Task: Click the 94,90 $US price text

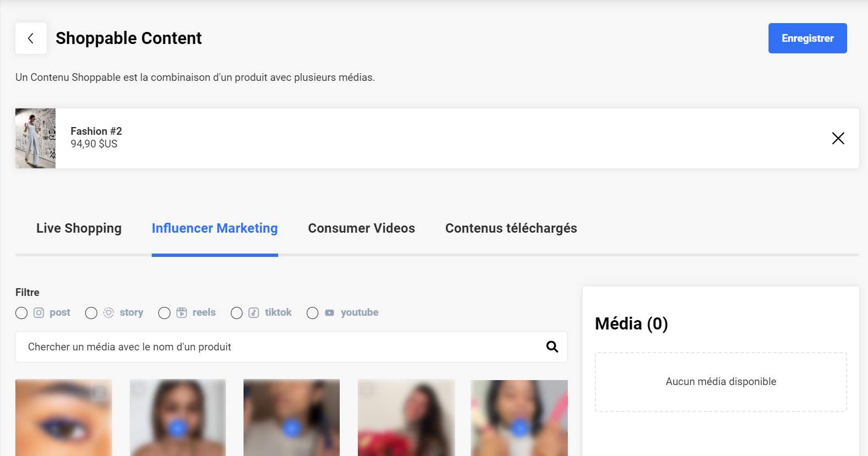Action: (94, 144)
